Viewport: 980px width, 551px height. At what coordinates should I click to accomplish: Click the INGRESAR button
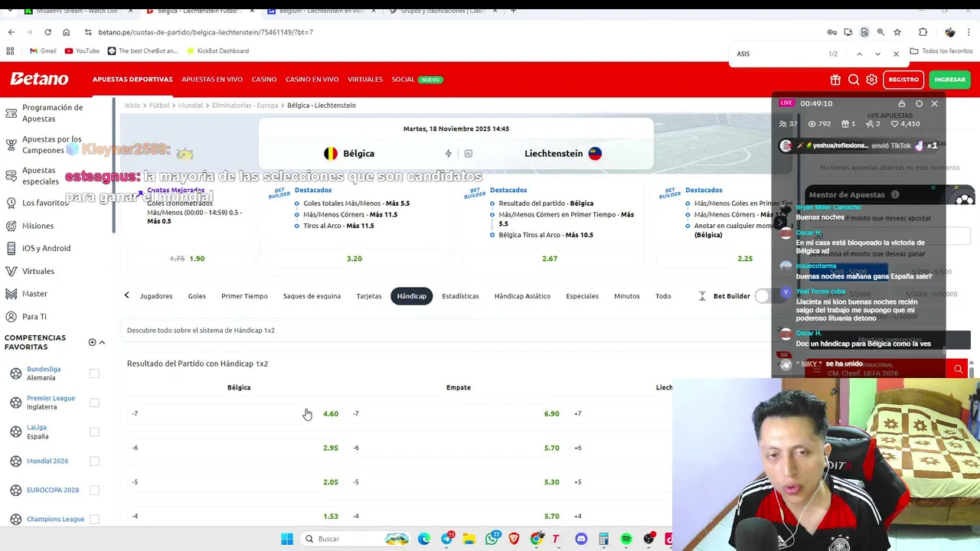point(949,80)
